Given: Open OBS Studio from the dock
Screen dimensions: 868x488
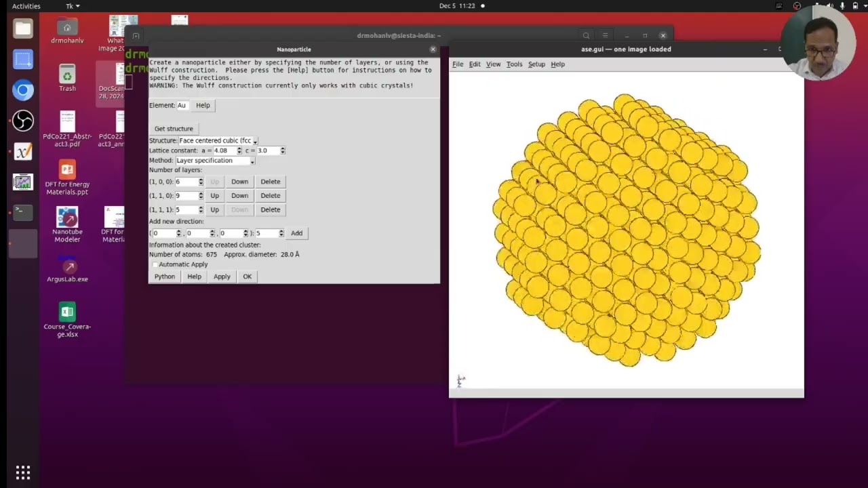Looking at the screenshot, I should click(x=22, y=121).
